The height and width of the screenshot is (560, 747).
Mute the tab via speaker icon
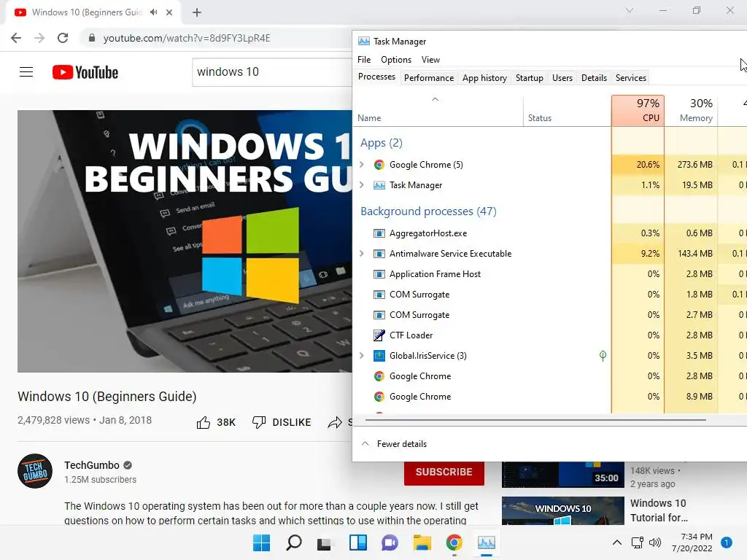point(153,12)
